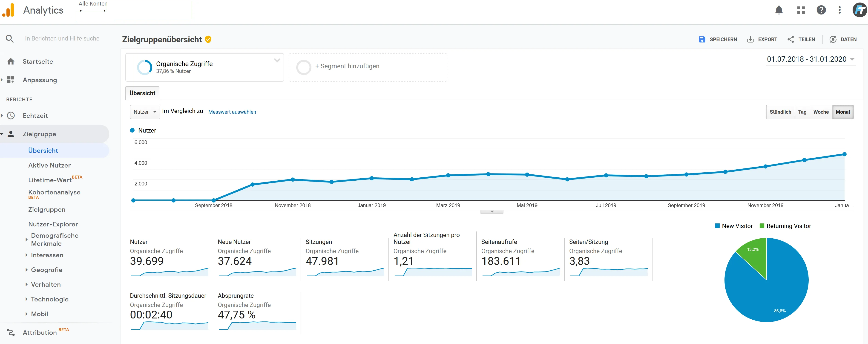Open Nutzer-Explorer report
The width and height of the screenshot is (868, 344).
click(x=53, y=224)
